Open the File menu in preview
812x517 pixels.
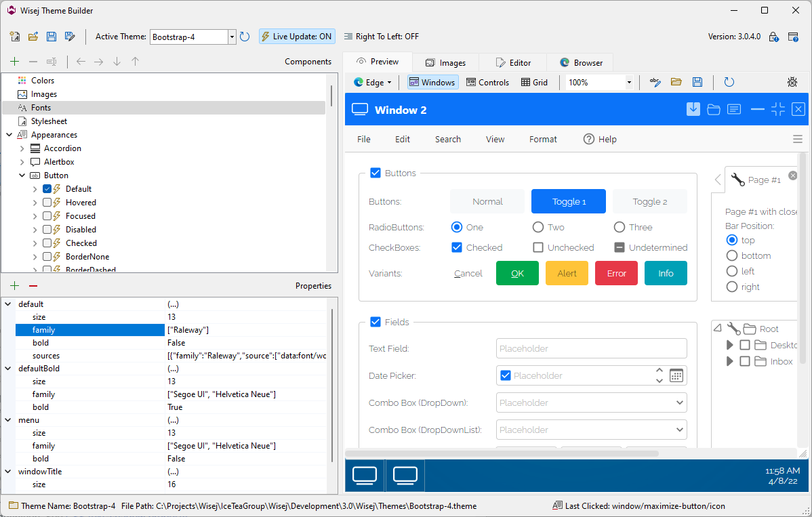click(x=363, y=139)
